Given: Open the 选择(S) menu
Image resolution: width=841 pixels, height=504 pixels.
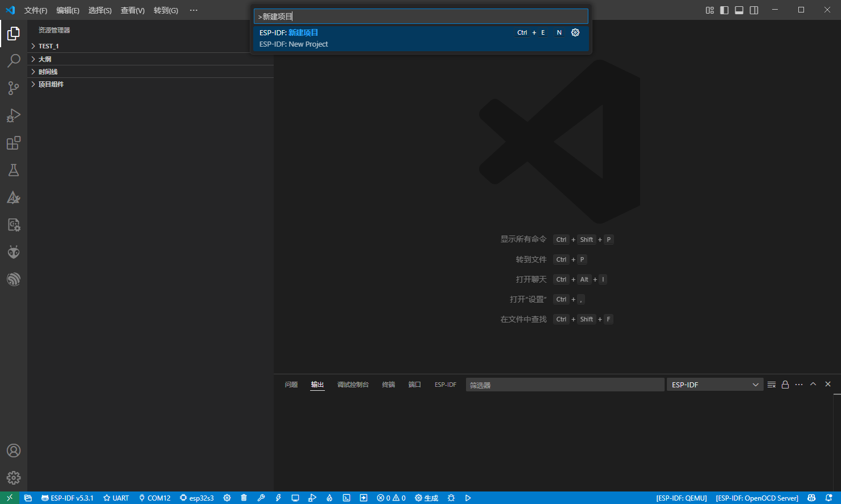Looking at the screenshot, I should pyautogui.click(x=100, y=10).
